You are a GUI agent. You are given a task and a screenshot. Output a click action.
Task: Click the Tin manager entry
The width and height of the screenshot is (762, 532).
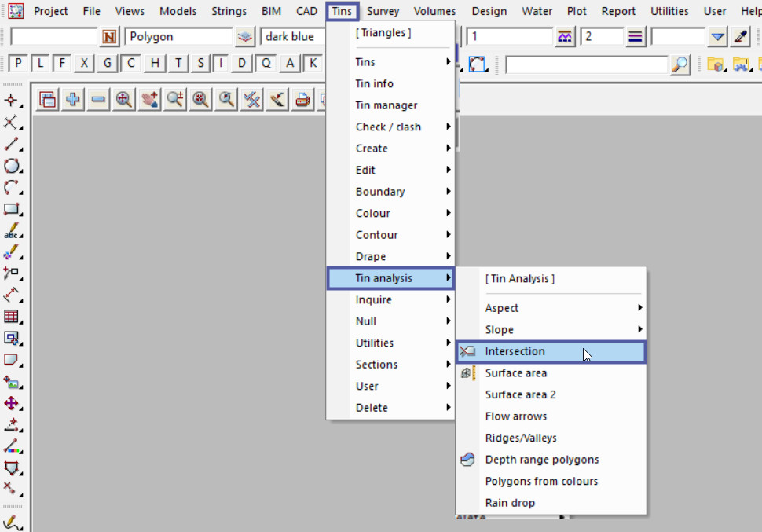(x=386, y=105)
